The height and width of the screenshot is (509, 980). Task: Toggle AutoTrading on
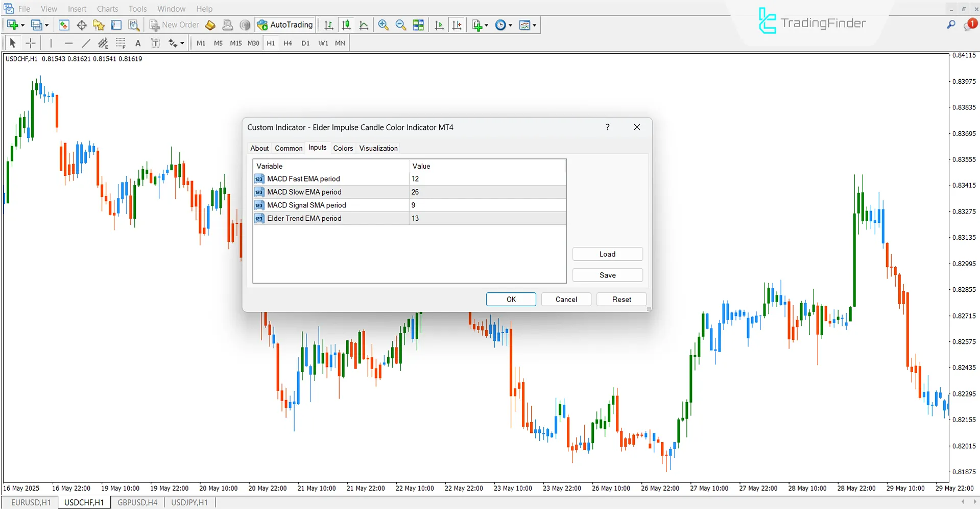pyautogui.click(x=285, y=25)
